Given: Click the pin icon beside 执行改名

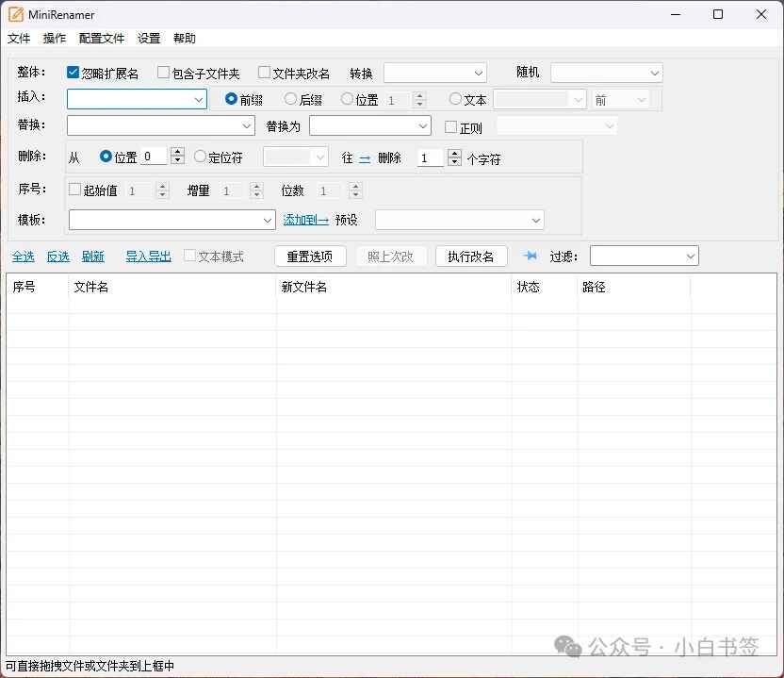Looking at the screenshot, I should [530, 256].
